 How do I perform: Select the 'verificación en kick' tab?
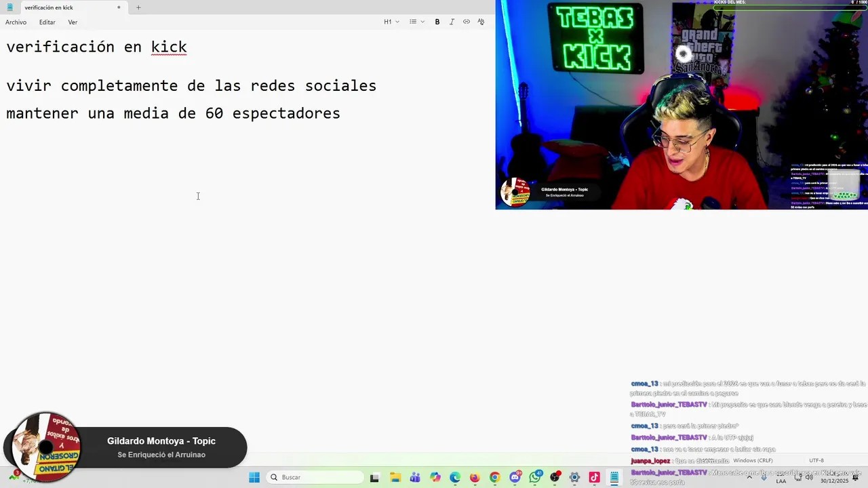64,7
